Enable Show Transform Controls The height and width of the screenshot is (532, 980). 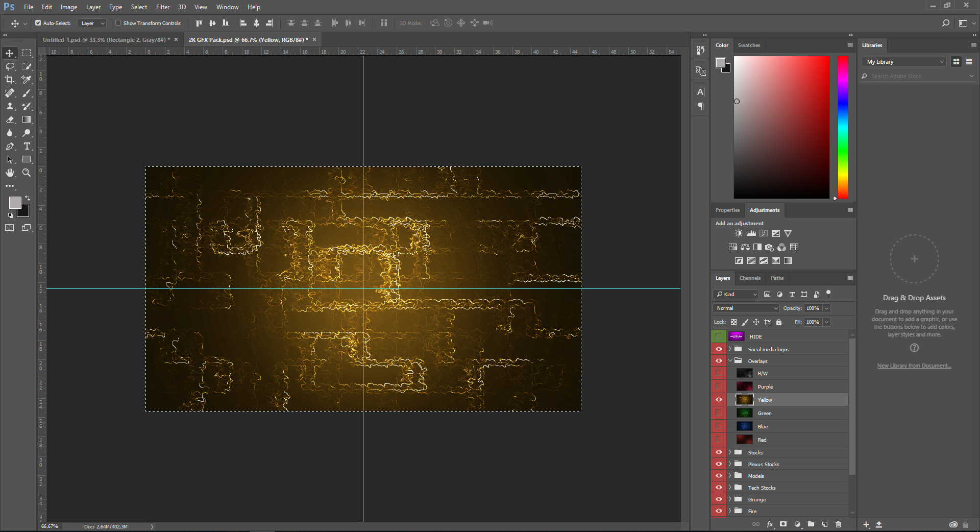tap(118, 23)
